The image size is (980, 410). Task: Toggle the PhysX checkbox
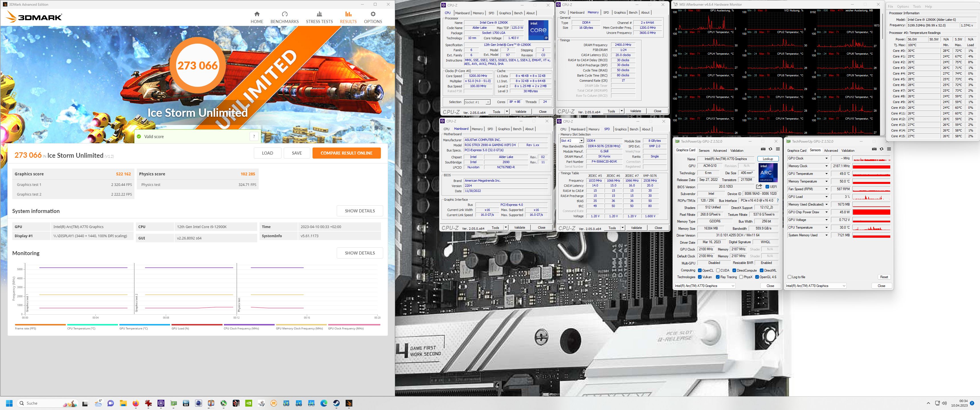click(x=741, y=277)
